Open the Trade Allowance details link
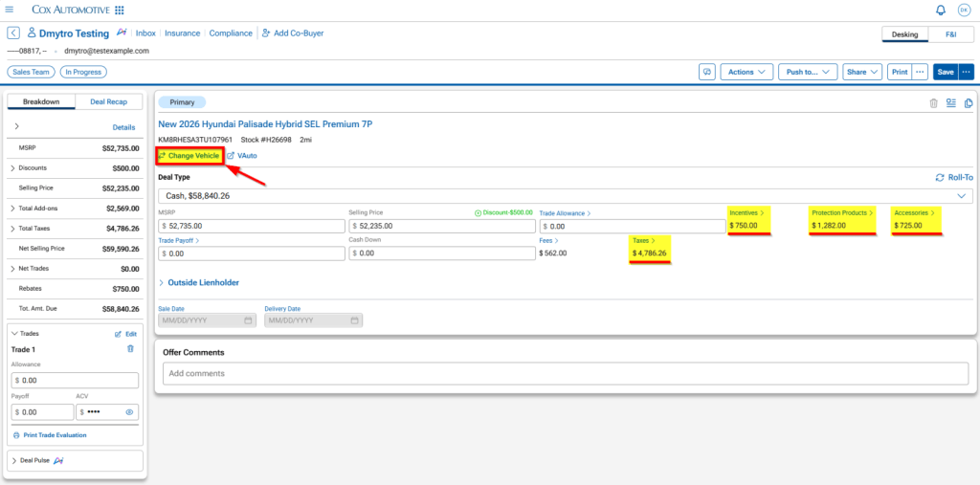 pyautogui.click(x=565, y=213)
